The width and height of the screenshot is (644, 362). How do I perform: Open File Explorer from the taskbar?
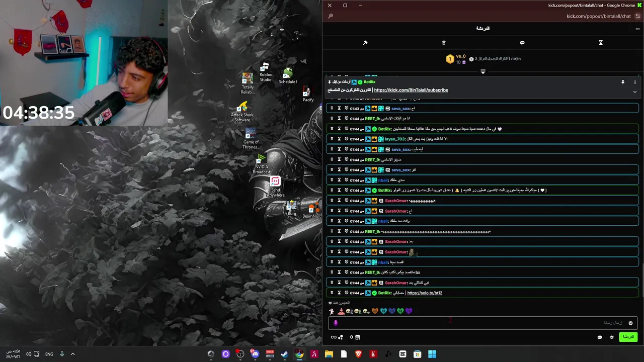pos(329,354)
